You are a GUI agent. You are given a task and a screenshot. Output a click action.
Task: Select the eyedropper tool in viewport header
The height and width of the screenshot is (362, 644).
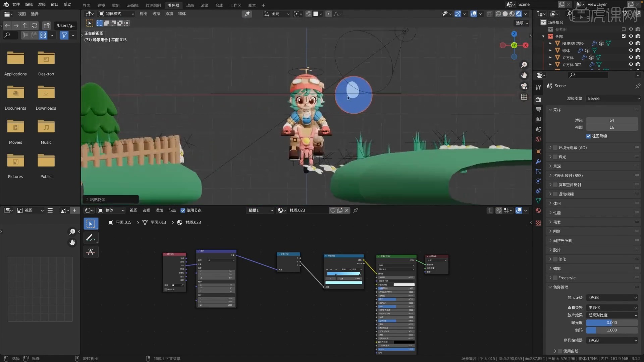click(x=247, y=14)
